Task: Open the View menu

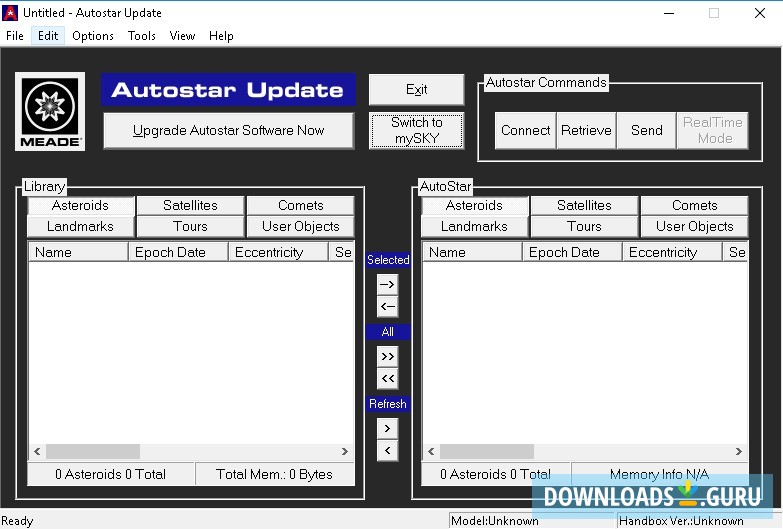Action: tap(182, 36)
